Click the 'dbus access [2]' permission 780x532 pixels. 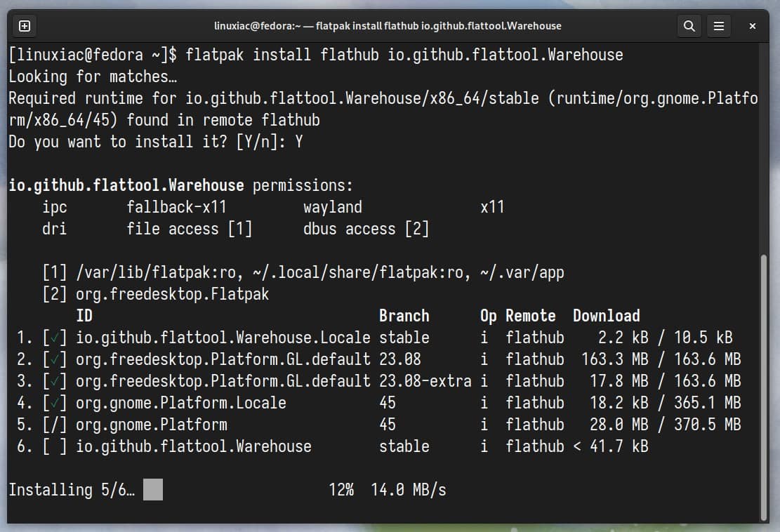pos(366,229)
